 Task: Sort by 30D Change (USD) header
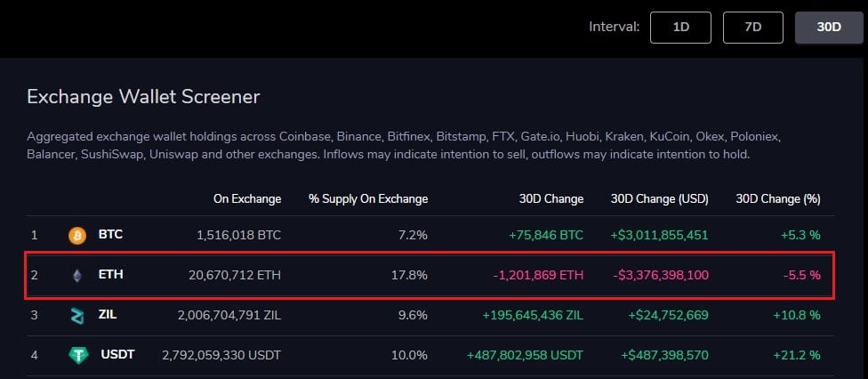click(x=660, y=198)
